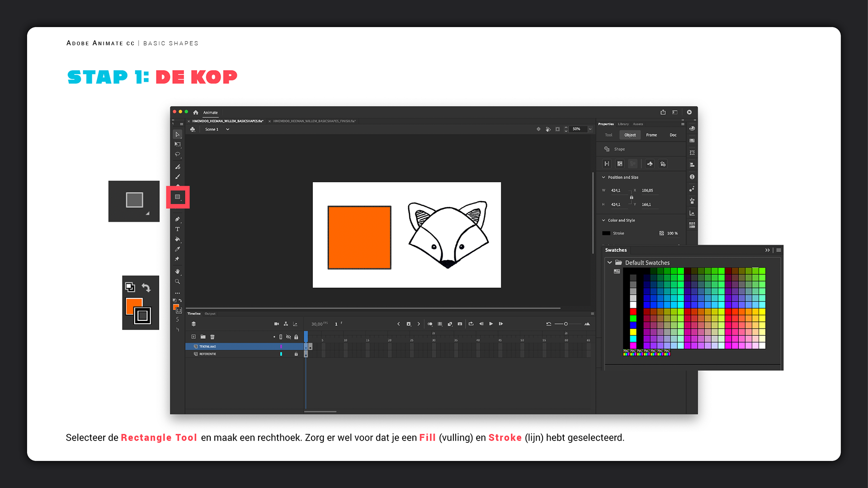
Task: Collapse the Position and Size section
Action: point(604,177)
